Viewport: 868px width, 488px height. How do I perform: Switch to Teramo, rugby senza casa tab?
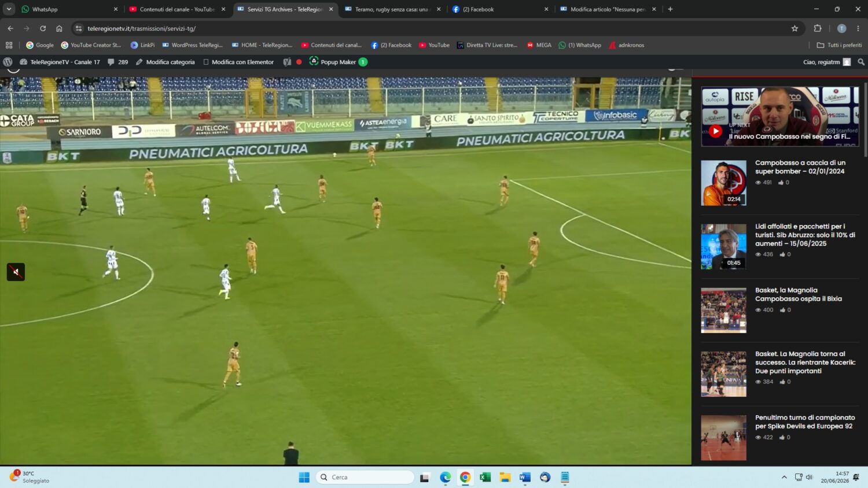click(392, 9)
